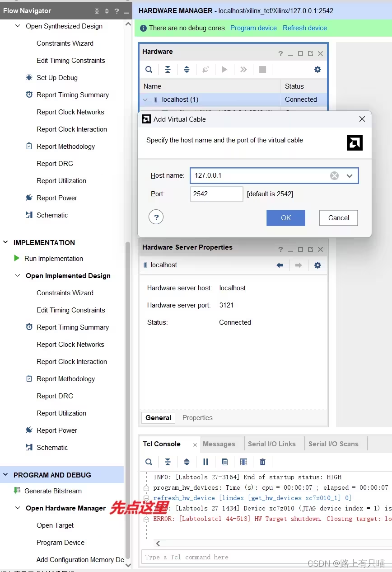Viewport: 392px width, 572px height.
Task: Click Constraints Wizard under Open Synthesized Design
Action: pyautogui.click(x=65, y=43)
